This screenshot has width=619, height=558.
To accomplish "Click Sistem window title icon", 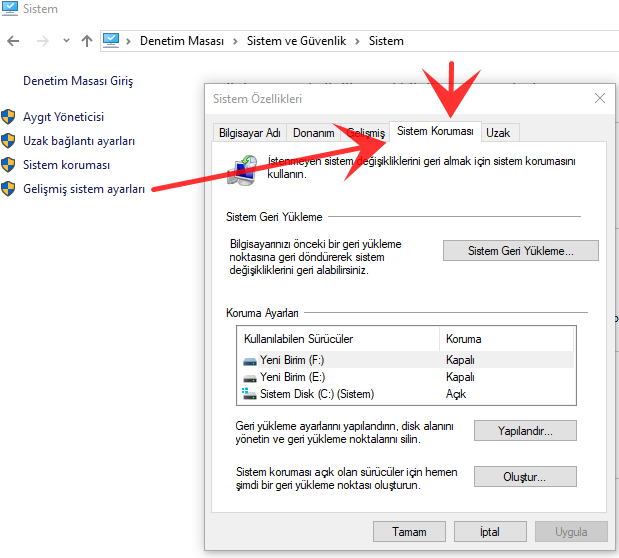I will (x=10, y=9).
